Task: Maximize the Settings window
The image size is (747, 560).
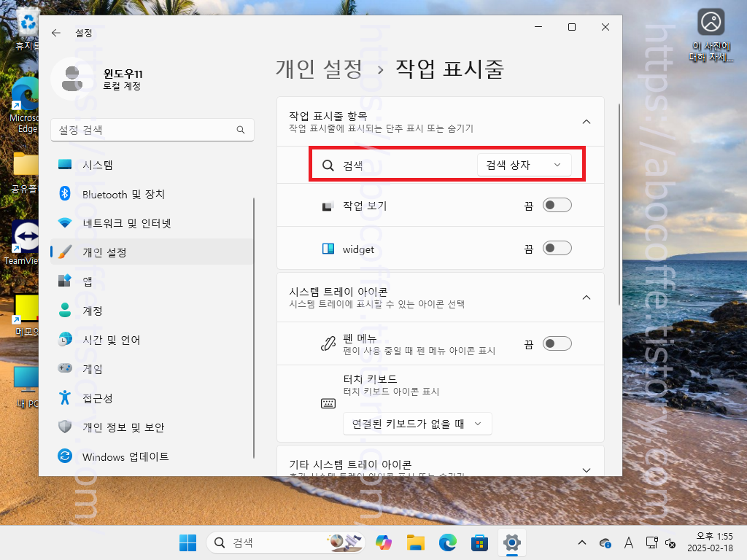Action: 572,27
